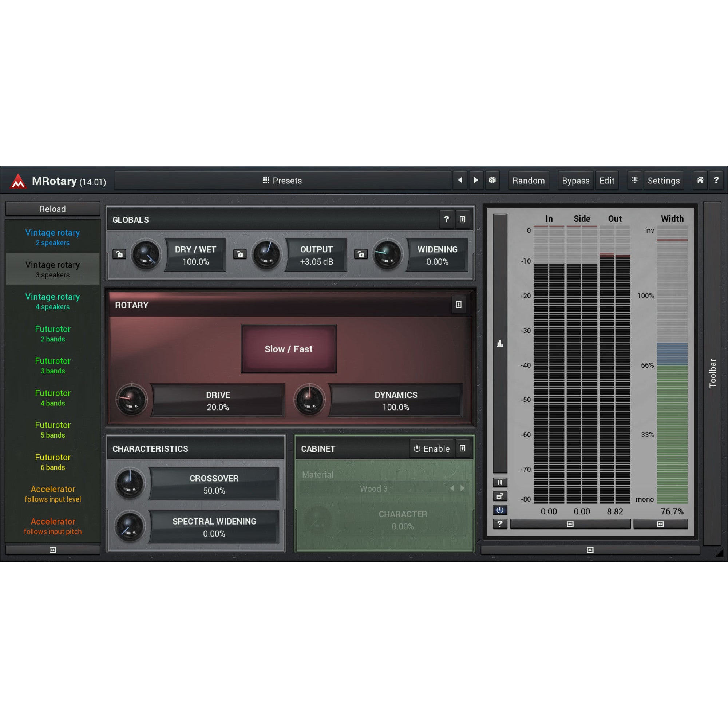Open the vertical Toolbar strip
728x728 pixels.
pyautogui.click(x=712, y=373)
